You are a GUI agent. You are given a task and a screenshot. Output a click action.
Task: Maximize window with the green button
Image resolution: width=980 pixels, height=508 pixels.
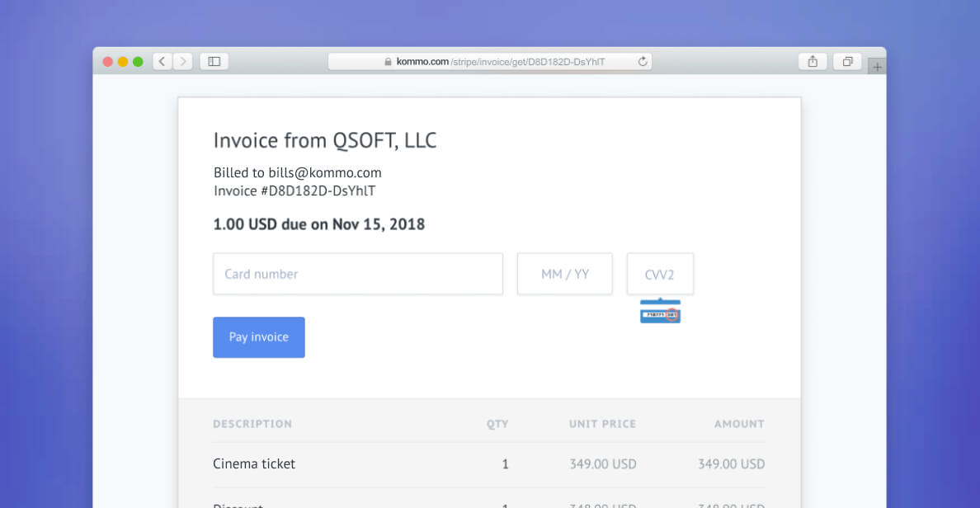[x=138, y=61]
